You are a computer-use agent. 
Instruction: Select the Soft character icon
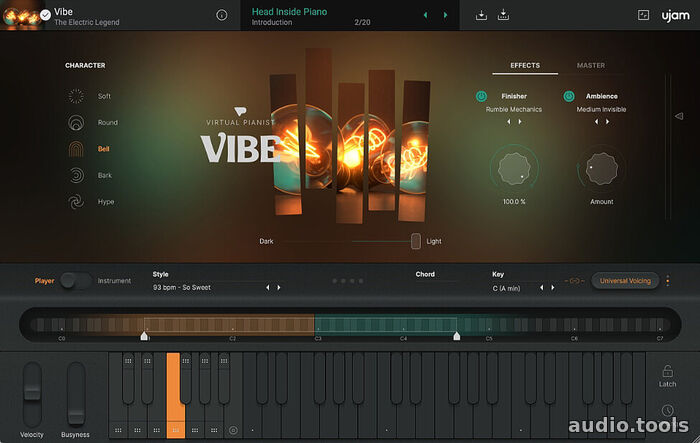[76, 96]
